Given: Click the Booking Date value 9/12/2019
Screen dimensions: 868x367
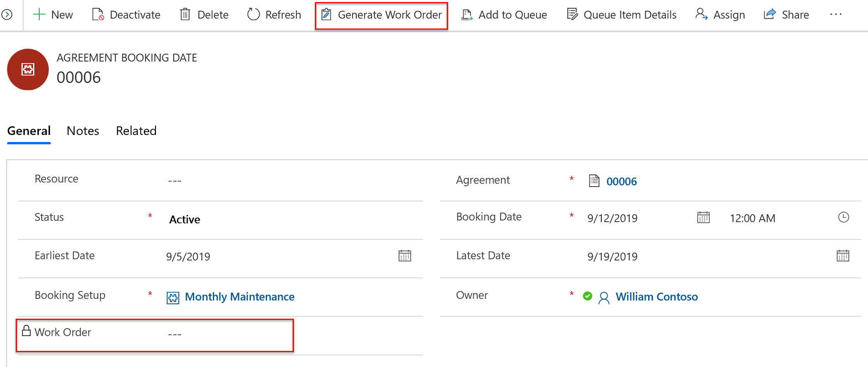Looking at the screenshot, I should [x=613, y=218].
